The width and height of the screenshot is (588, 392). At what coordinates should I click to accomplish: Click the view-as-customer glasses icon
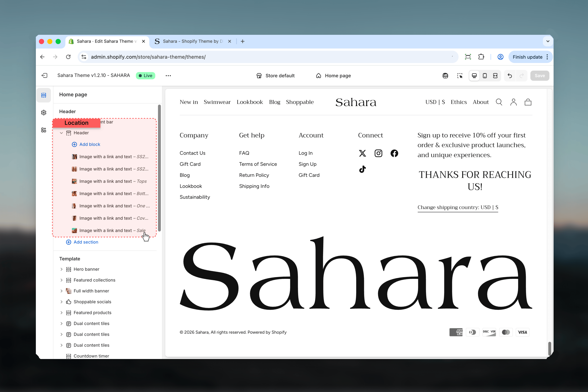(445, 75)
